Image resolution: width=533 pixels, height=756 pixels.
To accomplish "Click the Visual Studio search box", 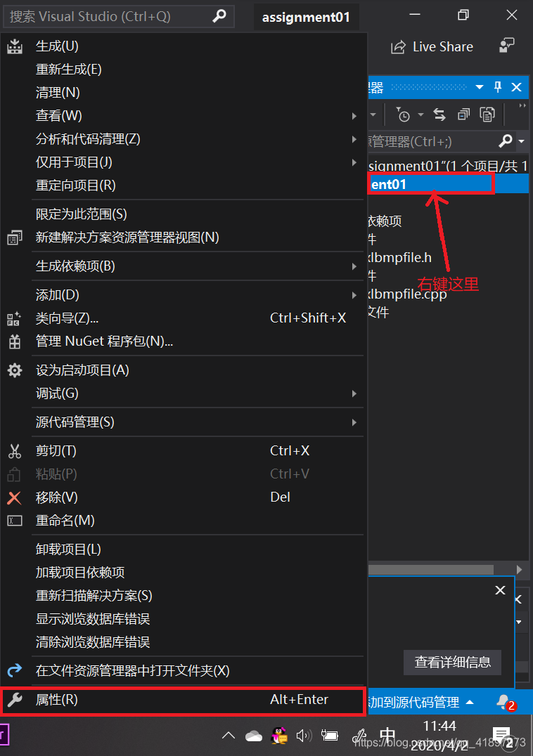I will point(119,17).
